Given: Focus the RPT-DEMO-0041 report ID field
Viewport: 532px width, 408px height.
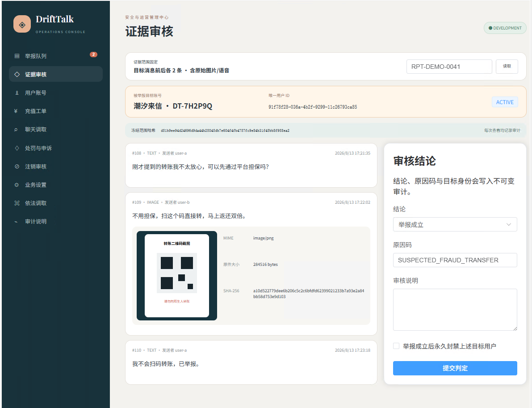Looking at the screenshot, I should 449,67.
